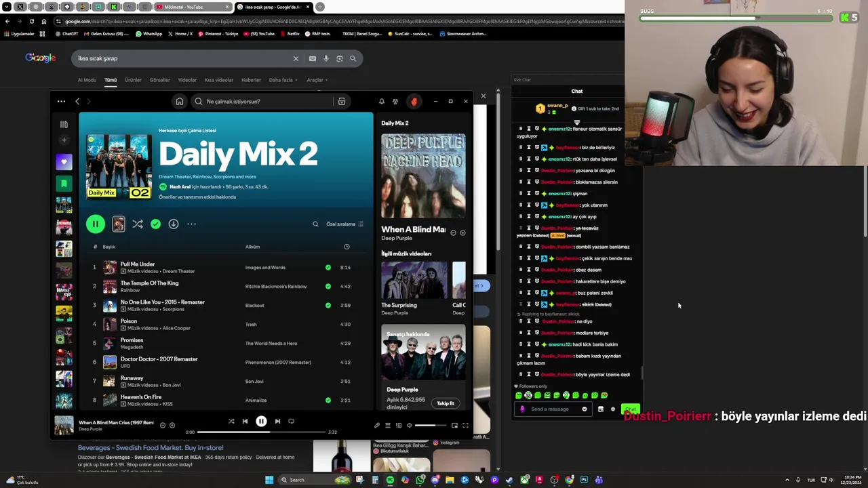Click the Send a message field in Kick chat
Viewport: 868px width, 488px height.
coord(552,409)
